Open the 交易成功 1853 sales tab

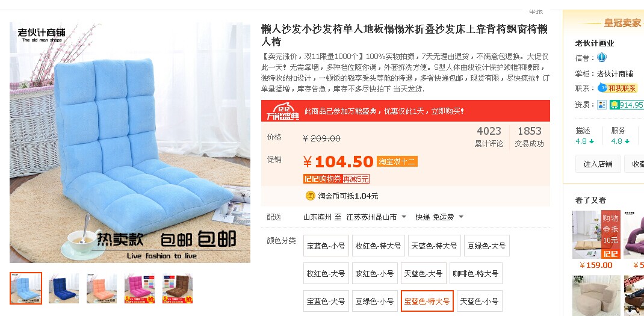click(x=530, y=137)
